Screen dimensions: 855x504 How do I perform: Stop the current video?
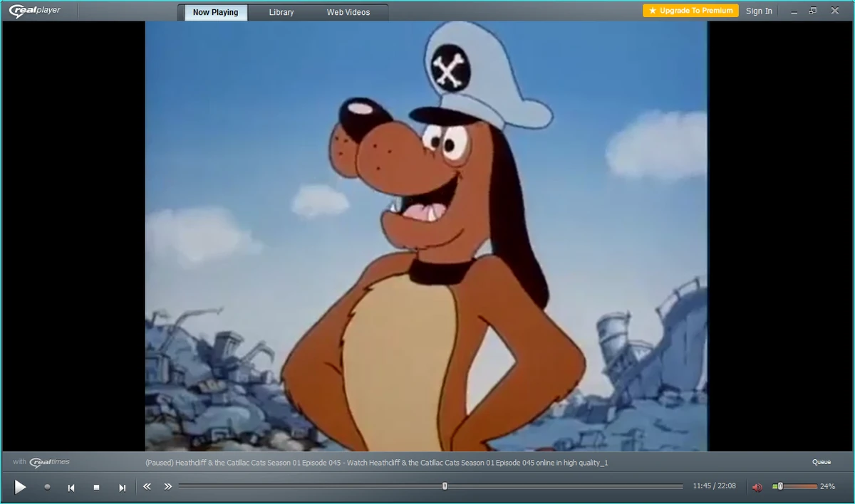click(x=97, y=487)
